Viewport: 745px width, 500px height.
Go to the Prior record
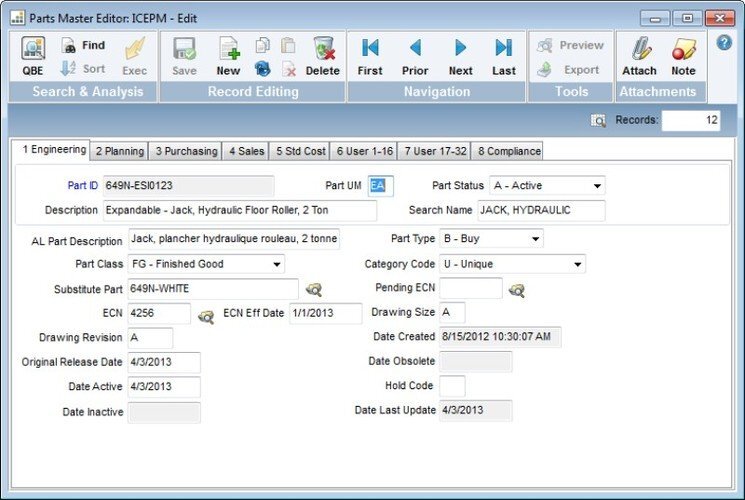(415, 55)
